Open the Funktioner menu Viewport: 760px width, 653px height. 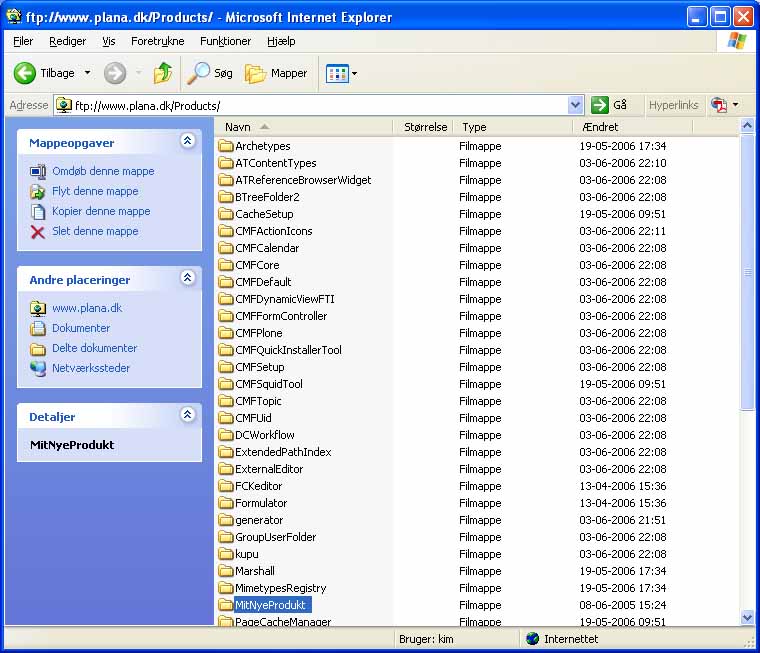coord(225,41)
